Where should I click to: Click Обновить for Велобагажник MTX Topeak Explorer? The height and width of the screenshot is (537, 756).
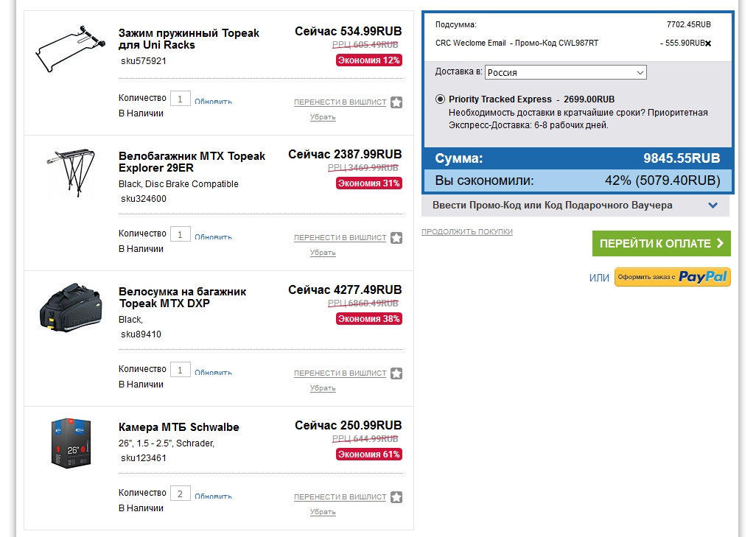coord(213,236)
